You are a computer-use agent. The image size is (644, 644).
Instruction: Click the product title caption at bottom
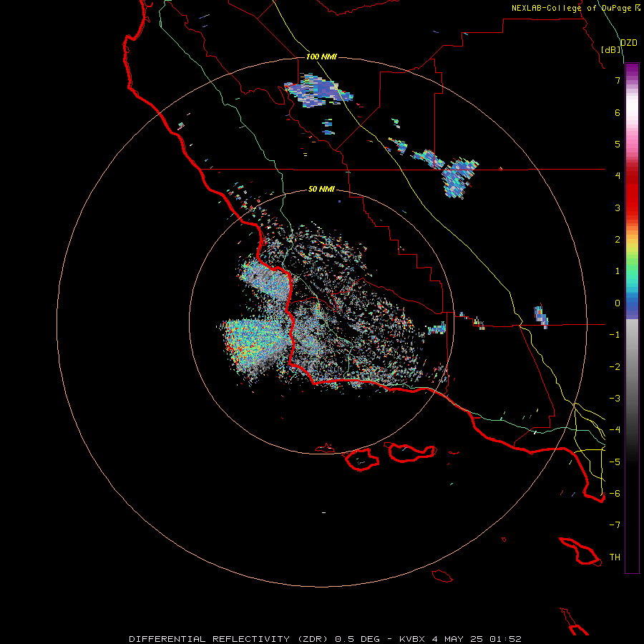pos(325,639)
